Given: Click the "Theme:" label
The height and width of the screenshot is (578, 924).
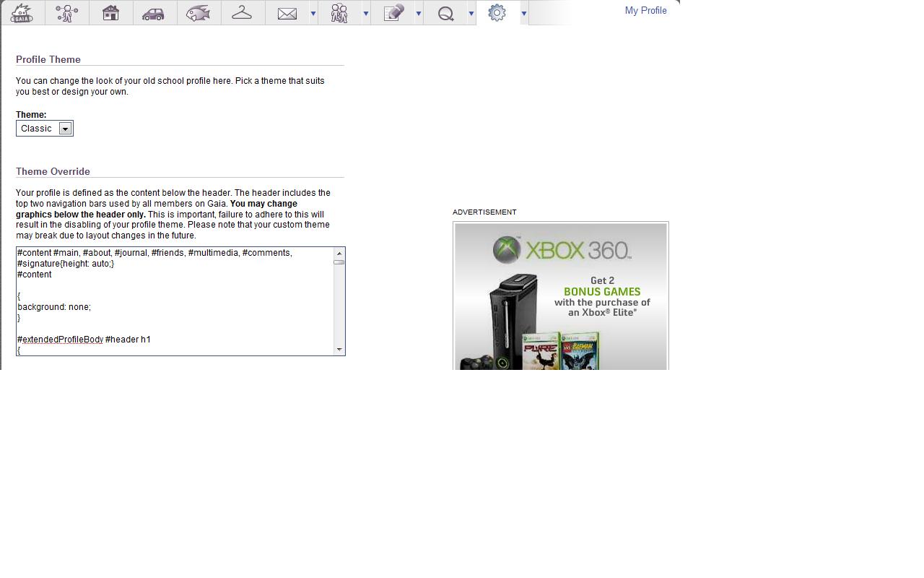Looking at the screenshot, I should [31, 115].
